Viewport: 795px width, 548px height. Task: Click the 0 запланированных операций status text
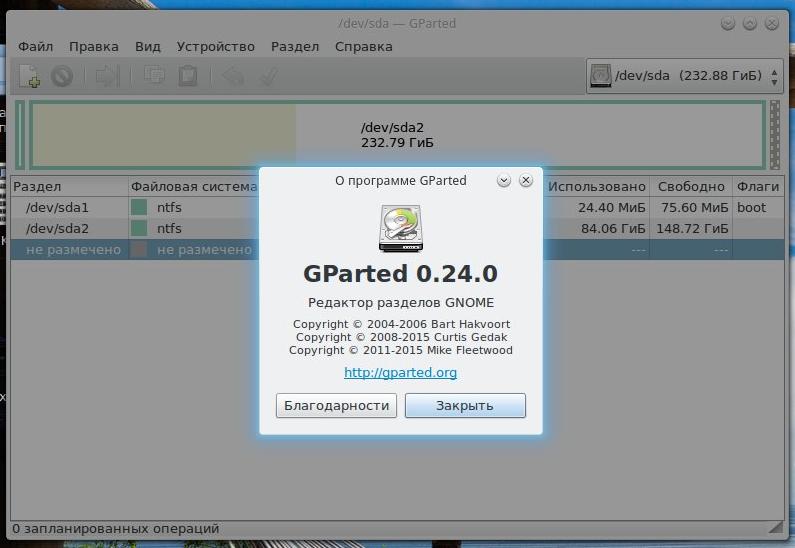(x=116, y=529)
